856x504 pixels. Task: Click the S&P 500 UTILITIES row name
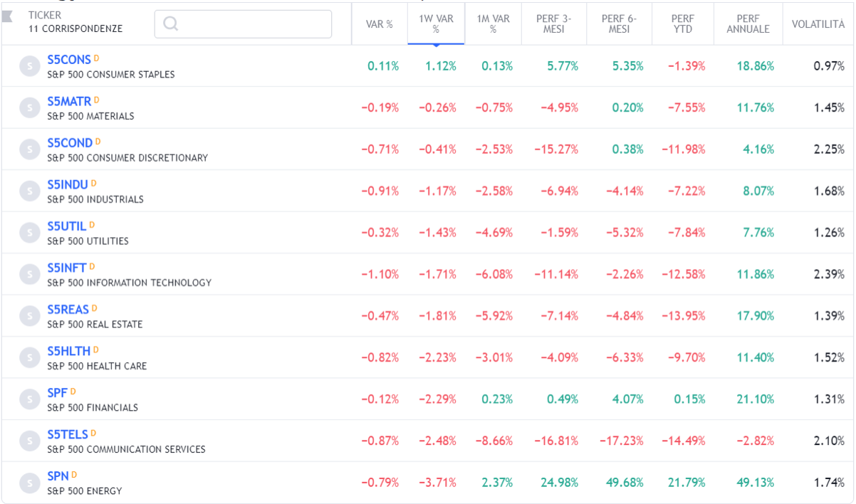tap(88, 241)
